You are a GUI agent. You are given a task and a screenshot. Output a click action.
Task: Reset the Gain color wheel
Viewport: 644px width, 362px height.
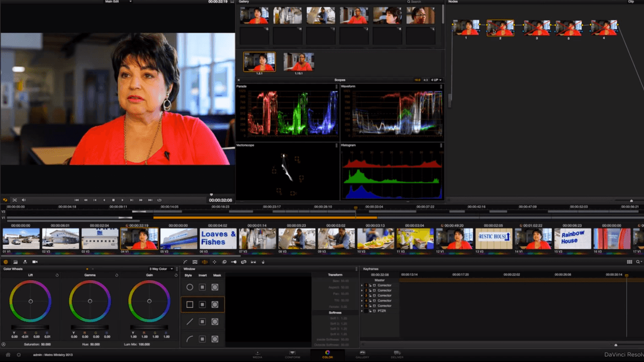coord(176,275)
